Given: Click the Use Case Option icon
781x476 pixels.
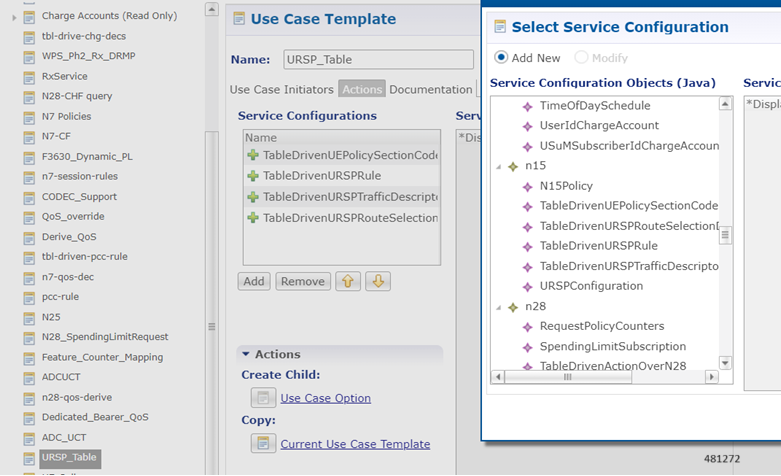Looking at the screenshot, I should 263,398.
